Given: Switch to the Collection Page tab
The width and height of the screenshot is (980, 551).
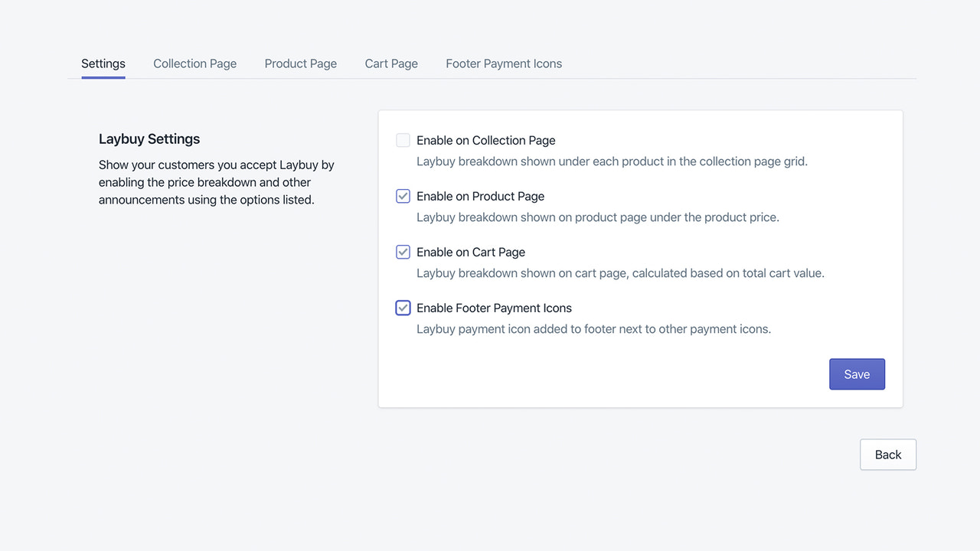Looking at the screenshot, I should click(194, 64).
